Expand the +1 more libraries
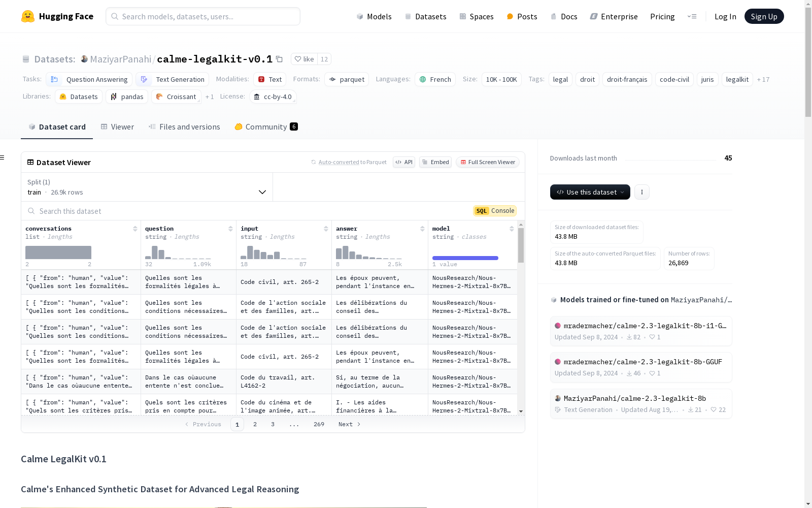The image size is (812, 508). [x=210, y=97]
